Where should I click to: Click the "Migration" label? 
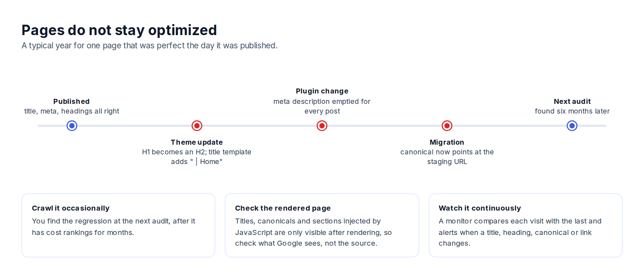(447, 142)
